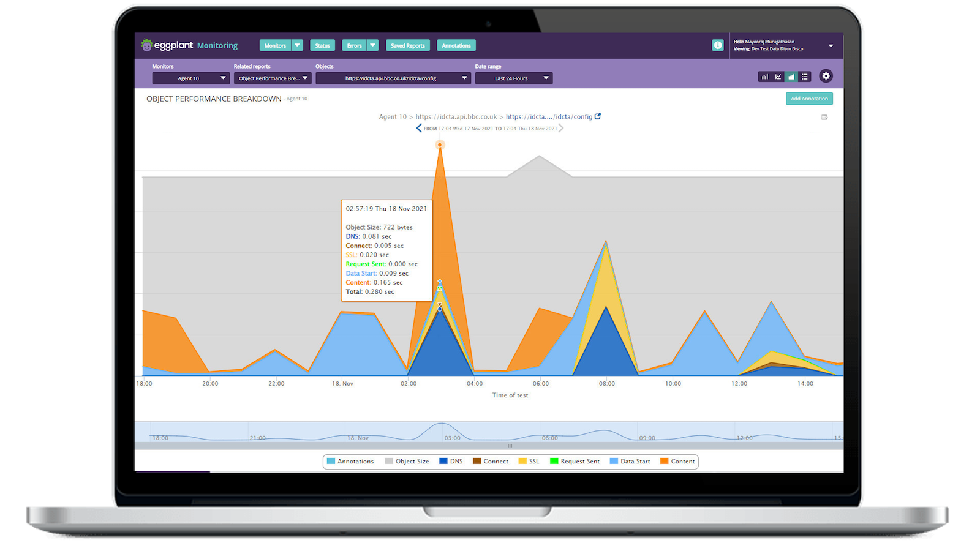980x551 pixels.
Task: Select the stacked area chart view icon
Action: 791,77
